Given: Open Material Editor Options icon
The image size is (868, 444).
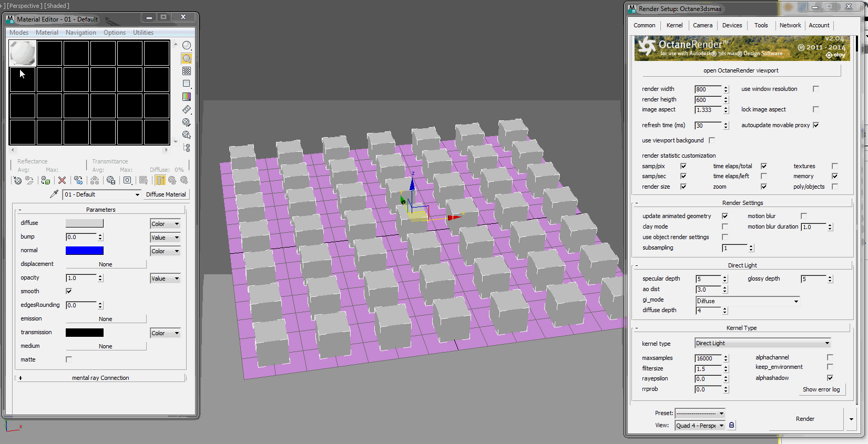Looking at the screenshot, I should 187,122.
